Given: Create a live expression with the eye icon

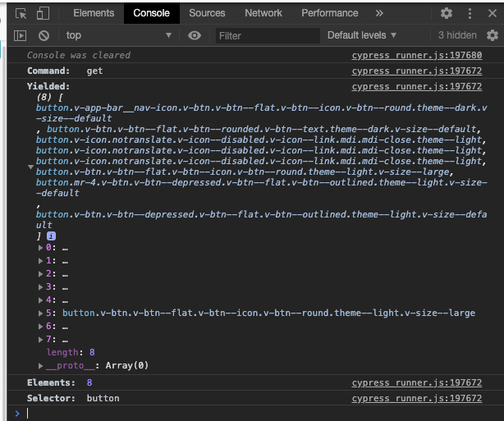Looking at the screenshot, I should [195, 35].
